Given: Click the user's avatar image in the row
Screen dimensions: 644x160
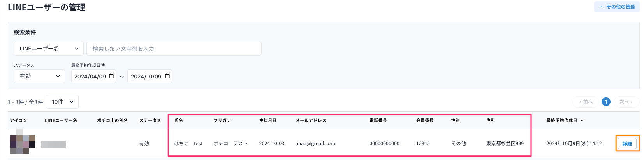Looking at the screenshot, I should 23,142.
